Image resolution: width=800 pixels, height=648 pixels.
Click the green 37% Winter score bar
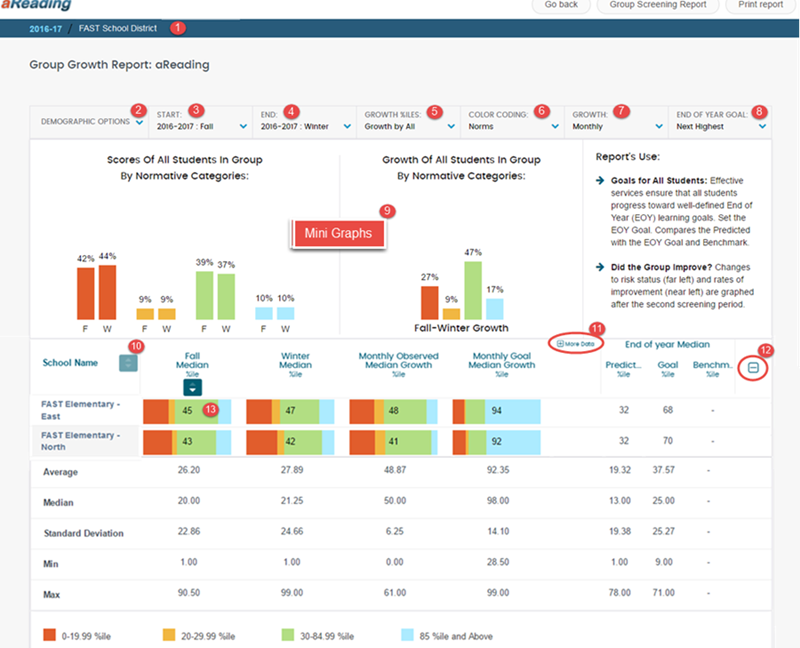tap(226, 296)
